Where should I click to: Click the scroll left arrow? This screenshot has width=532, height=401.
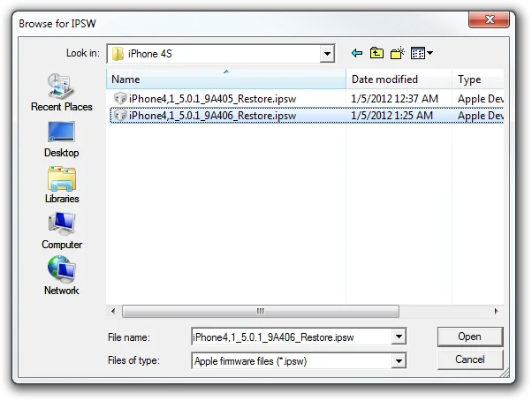click(113, 311)
